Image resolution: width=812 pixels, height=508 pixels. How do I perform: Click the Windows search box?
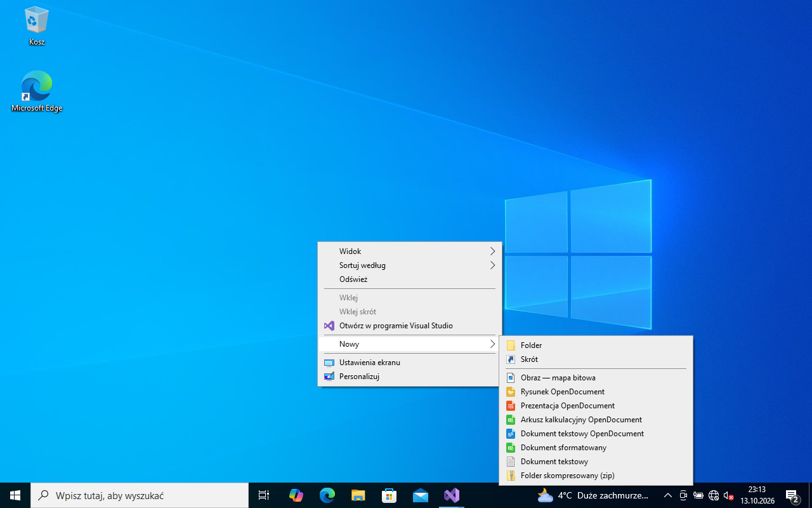pyautogui.click(x=140, y=495)
